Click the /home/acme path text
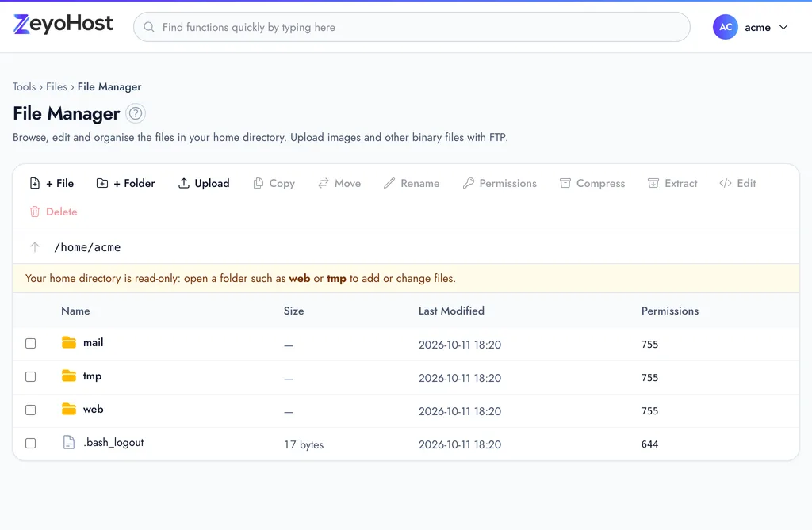Screen dimensions: 812x530 click(x=87, y=247)
